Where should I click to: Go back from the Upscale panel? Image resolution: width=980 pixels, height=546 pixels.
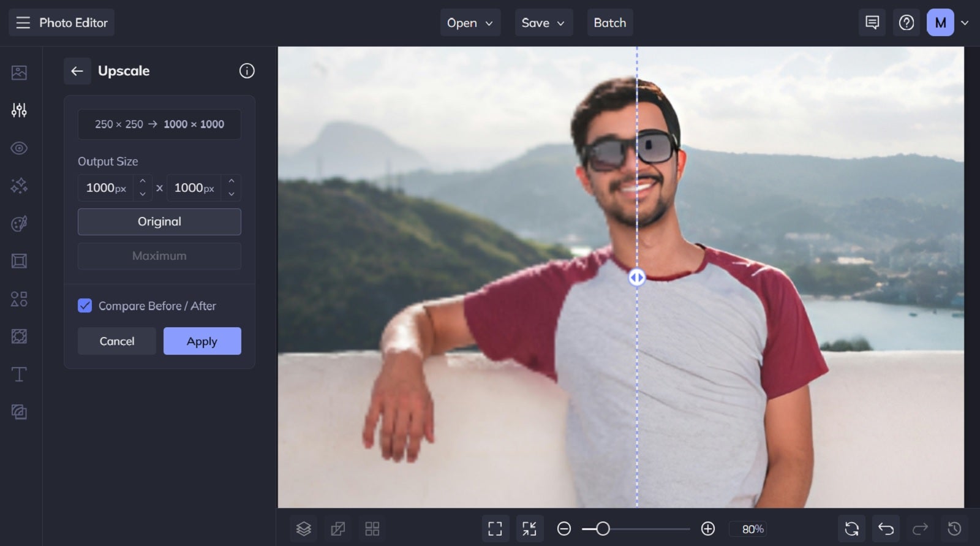77,71
